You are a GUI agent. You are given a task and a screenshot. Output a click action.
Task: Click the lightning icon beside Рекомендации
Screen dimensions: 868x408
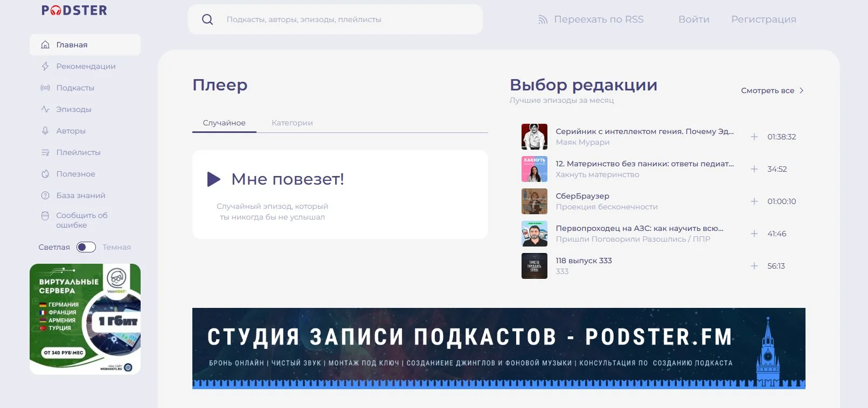point(45,66)
